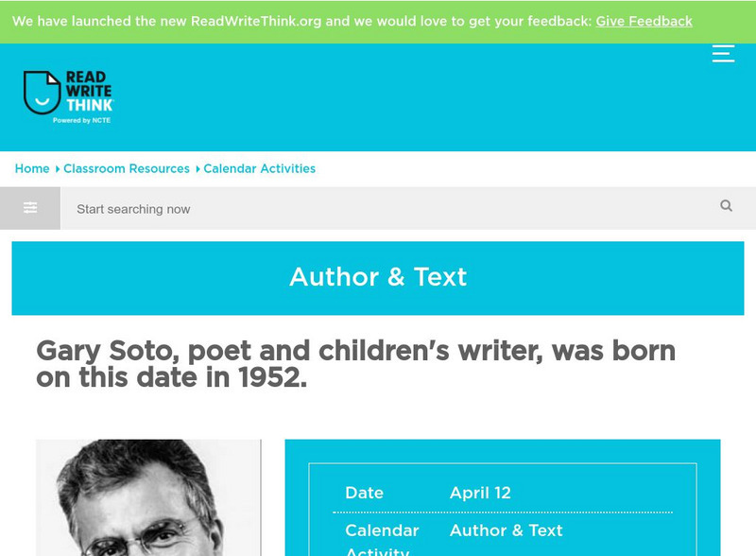Click the green launch announcement text
The height and width of the screenshot is (556, 756).
pos(301,21)
